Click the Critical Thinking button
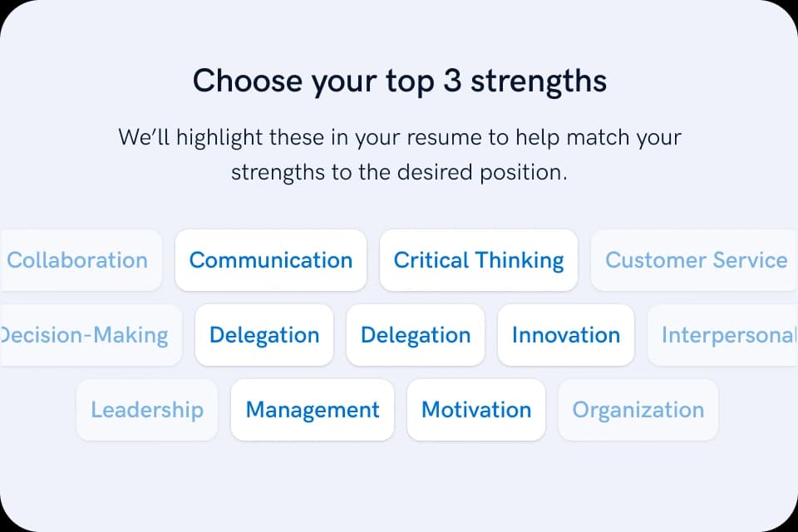The height and width of the screenshot is (532, 798). [478, 260]
